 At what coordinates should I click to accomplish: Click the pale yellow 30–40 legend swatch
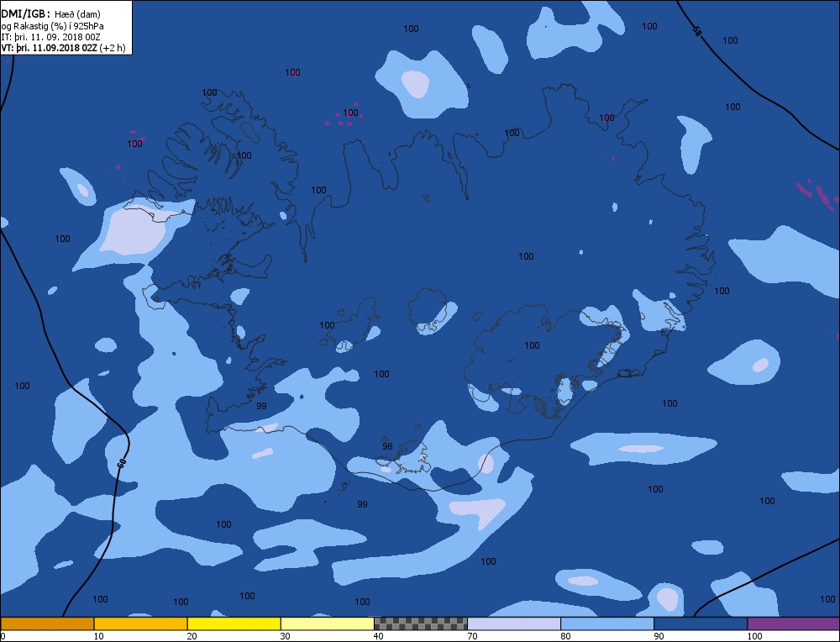point(327,624)
